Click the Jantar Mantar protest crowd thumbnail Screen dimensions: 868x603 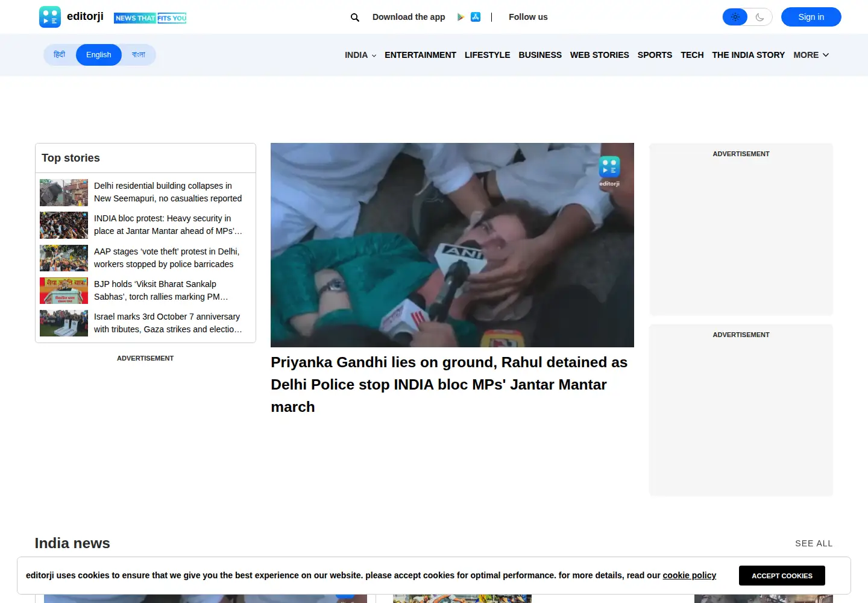64,225
